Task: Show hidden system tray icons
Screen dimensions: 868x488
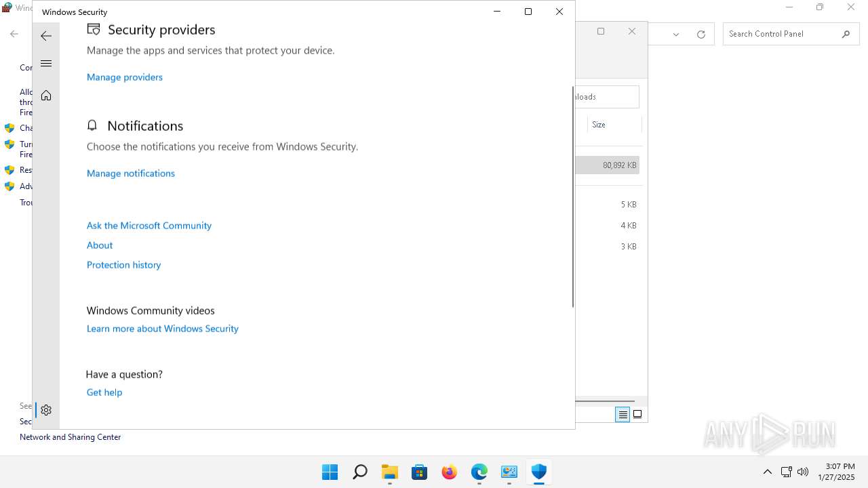Action: pos(768,472)
